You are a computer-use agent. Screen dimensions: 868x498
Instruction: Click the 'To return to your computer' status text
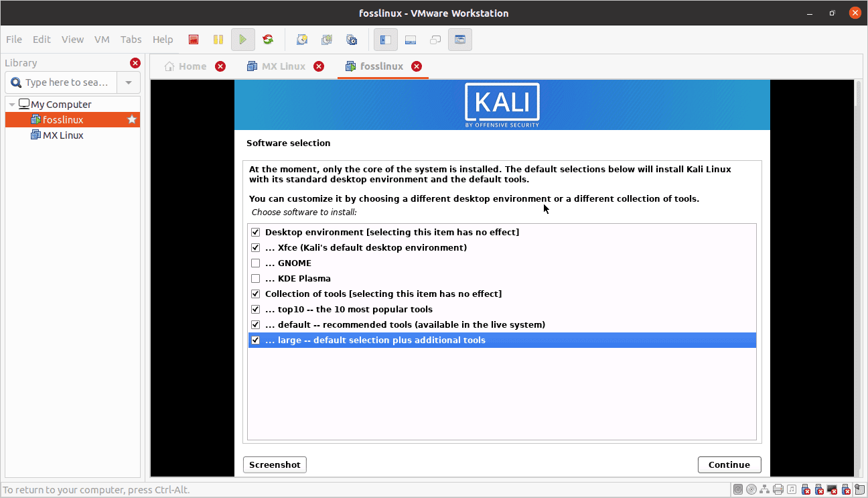point(96,490)
